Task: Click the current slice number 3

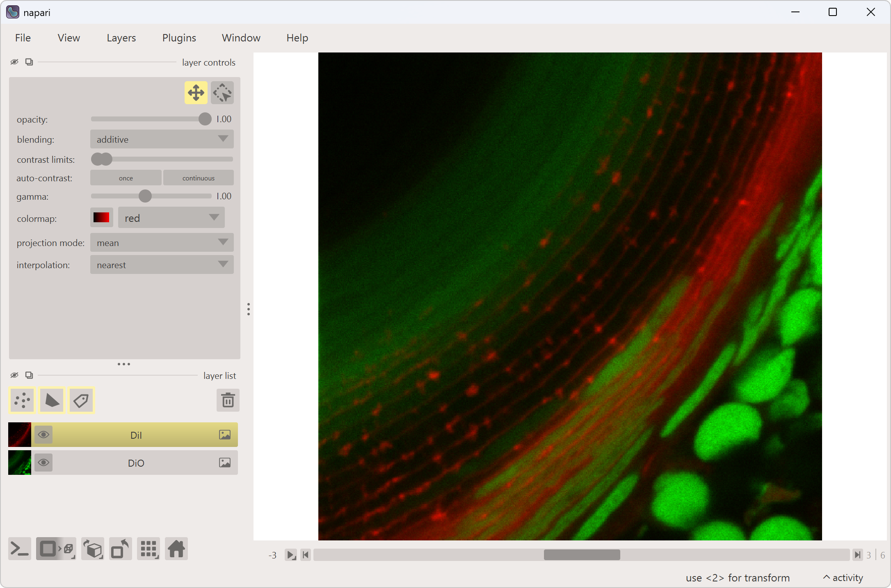Action: (869, 555)
